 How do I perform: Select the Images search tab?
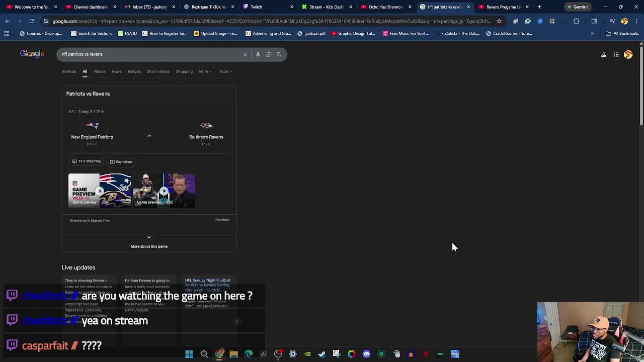point(134,71)
